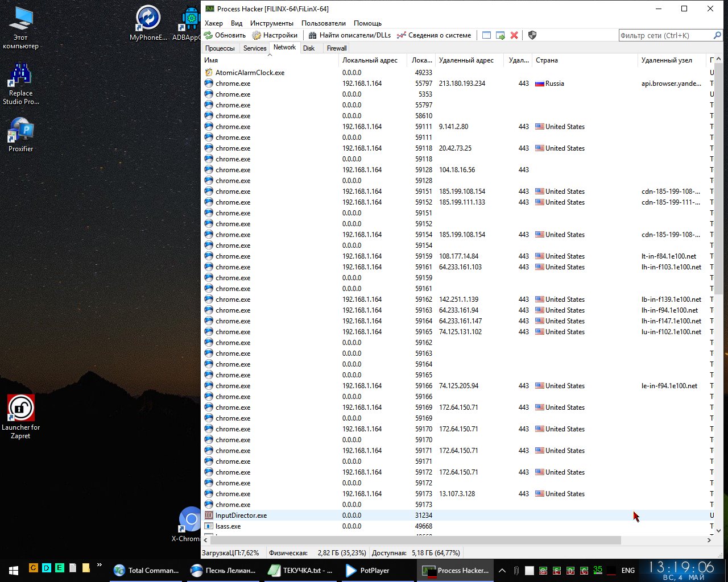
Task: Open the Хакер menu
Action: (x=214, y=23)
